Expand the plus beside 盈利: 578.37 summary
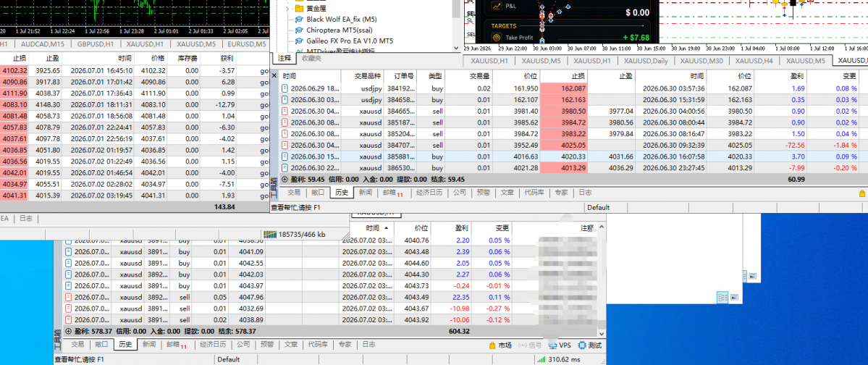Viewport: 868px width, 365px height. pyautogui.click(x=68, y=331)
